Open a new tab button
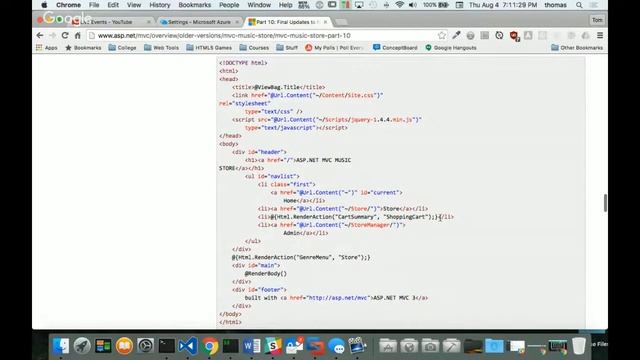 341,22
